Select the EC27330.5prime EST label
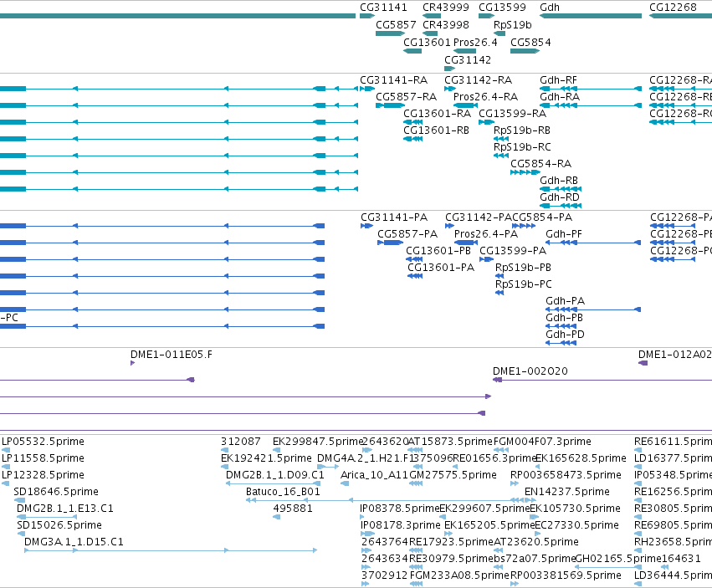The height and width of the screenshot is (588, 712). [576, 525]
